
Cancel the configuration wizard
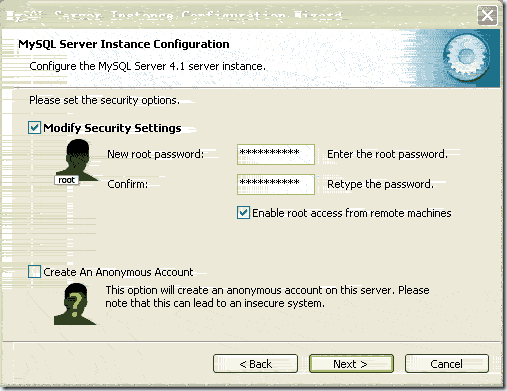[447, 364]
